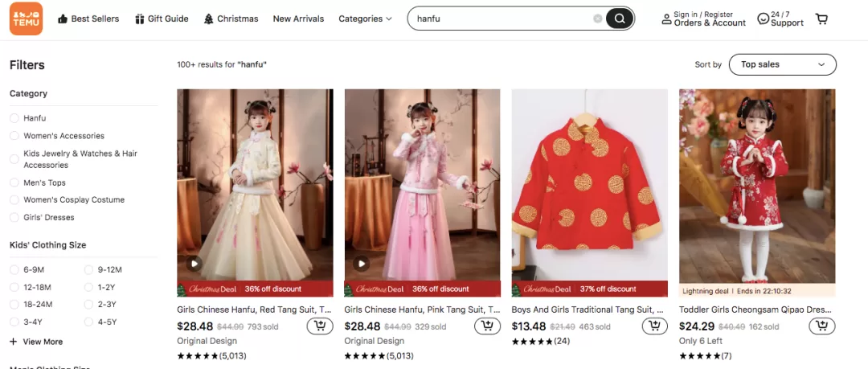Open the shopping cart icon in the header
The width and height of the screenshot is (868, 369).
pyautogui.click(x=821, y=18)
